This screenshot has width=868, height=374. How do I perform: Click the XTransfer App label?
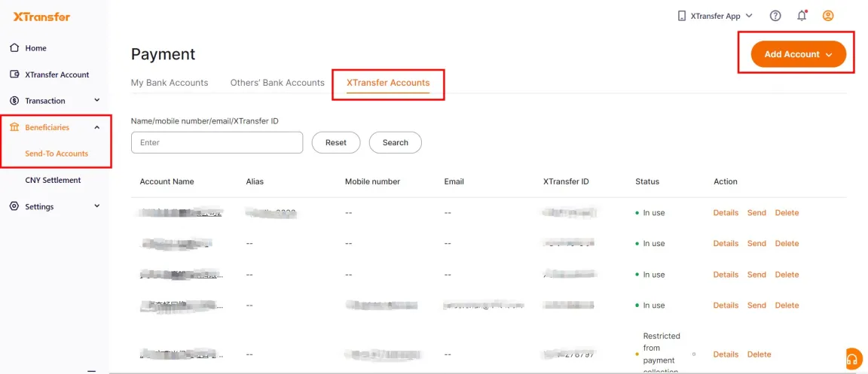click(x=715, y=16)
